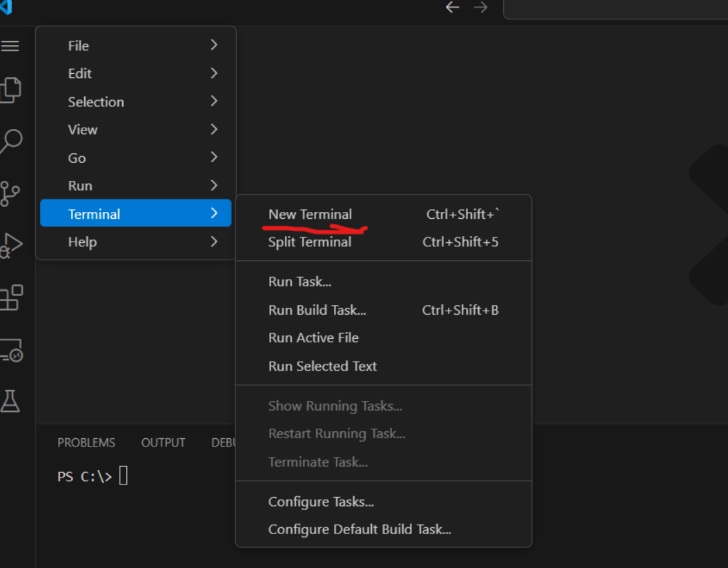This screenshot has width=728, height=568.
Task: Select Configure Default Build Task... entry
Action: [384, 529]
